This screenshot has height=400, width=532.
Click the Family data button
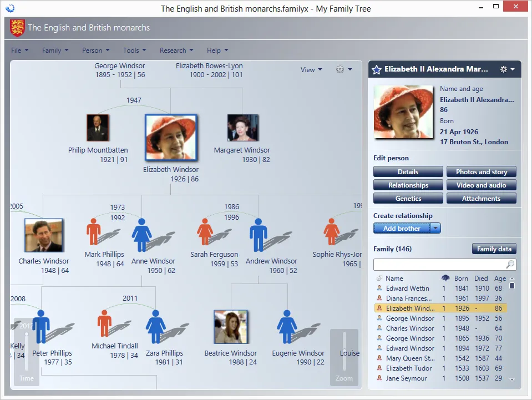494,249
